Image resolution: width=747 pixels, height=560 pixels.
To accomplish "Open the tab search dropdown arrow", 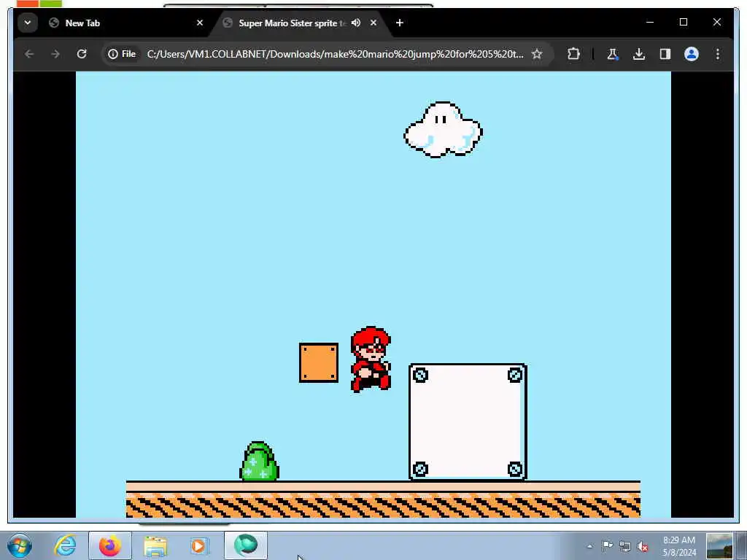I will point(28,23).
